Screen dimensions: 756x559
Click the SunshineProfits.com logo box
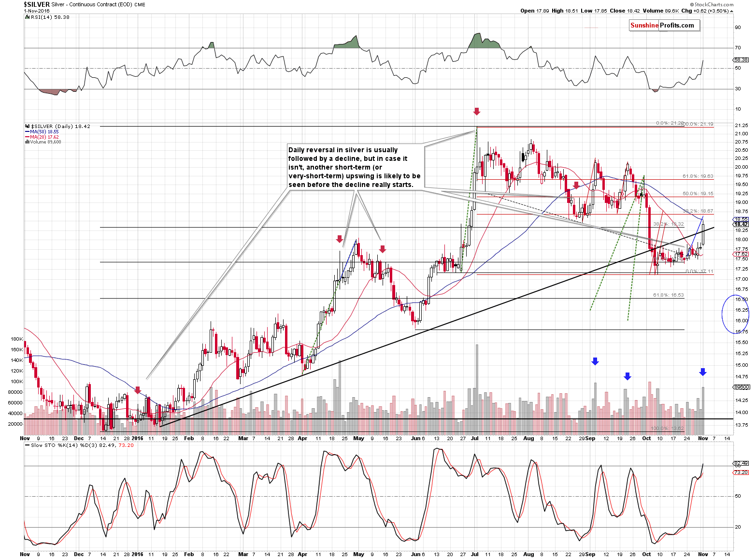(664, 26)
